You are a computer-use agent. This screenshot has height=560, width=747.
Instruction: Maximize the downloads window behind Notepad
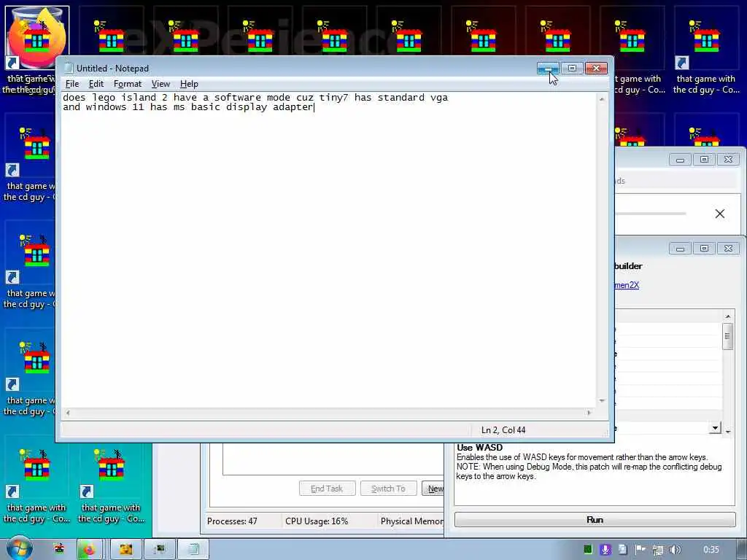(x=704, y=160)
